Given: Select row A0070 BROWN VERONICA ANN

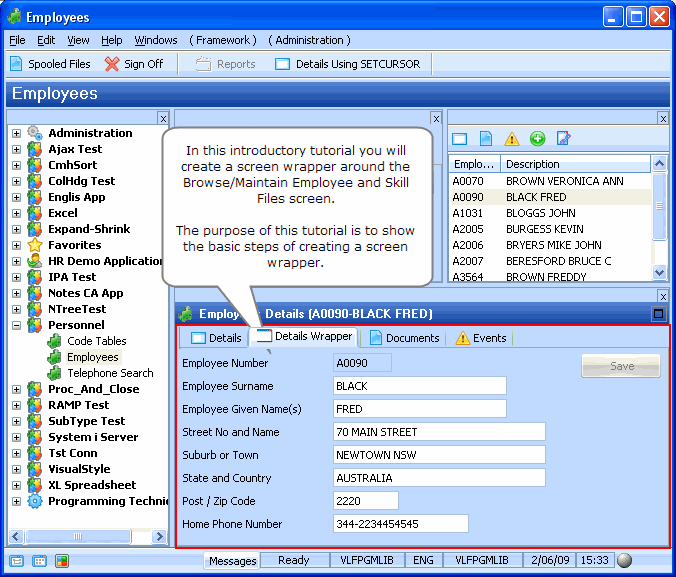Looking at the screenshot, I should (x=550, y=181).
